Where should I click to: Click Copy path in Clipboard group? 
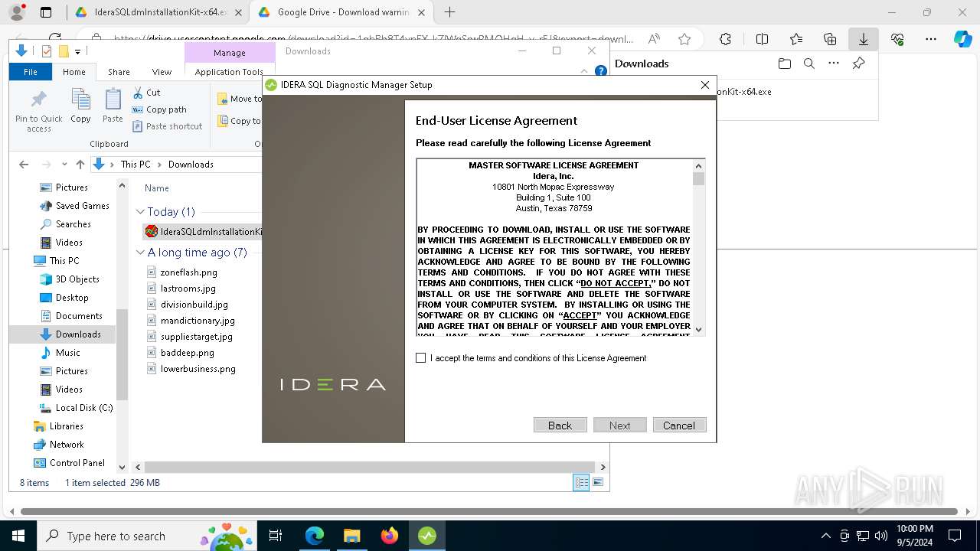click(159, 109)
